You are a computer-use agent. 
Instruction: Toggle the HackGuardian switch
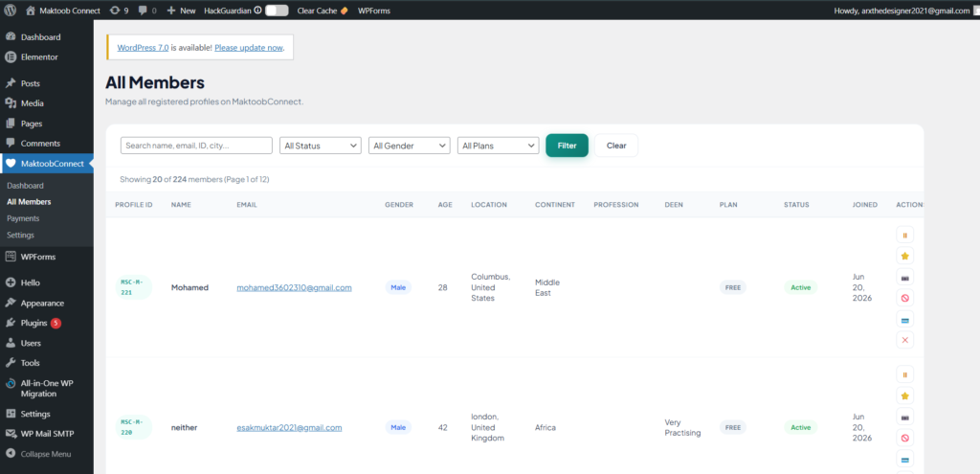[277, 11]
